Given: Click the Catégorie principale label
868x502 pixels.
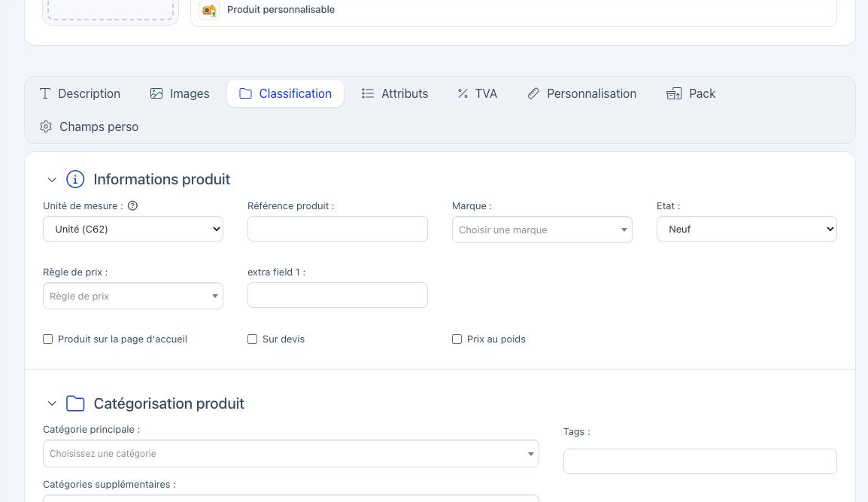Looking at the screenshot, I should [91, 430].
